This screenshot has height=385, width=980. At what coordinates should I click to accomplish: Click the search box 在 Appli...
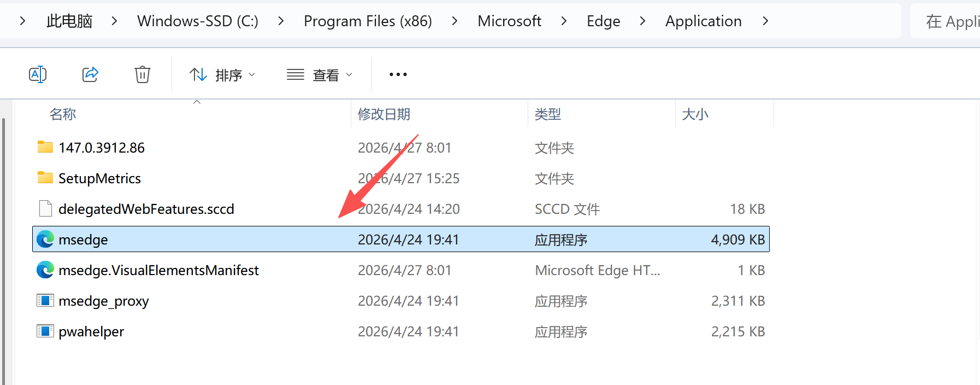tap(945, 21)
